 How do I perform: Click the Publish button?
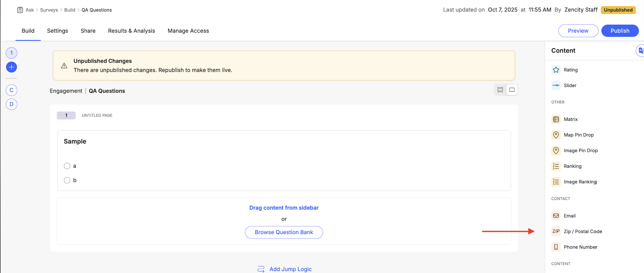tap(620, 31)
